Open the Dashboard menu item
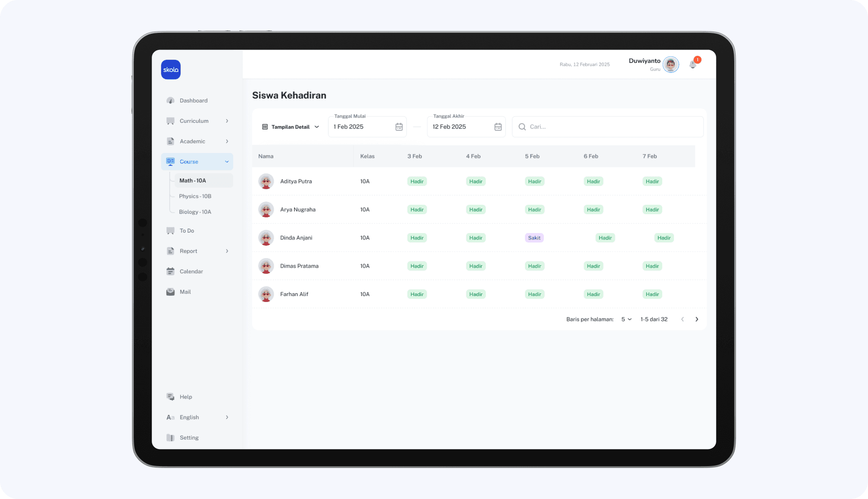This screenshot has height=499, width=868. click(194, 100)
